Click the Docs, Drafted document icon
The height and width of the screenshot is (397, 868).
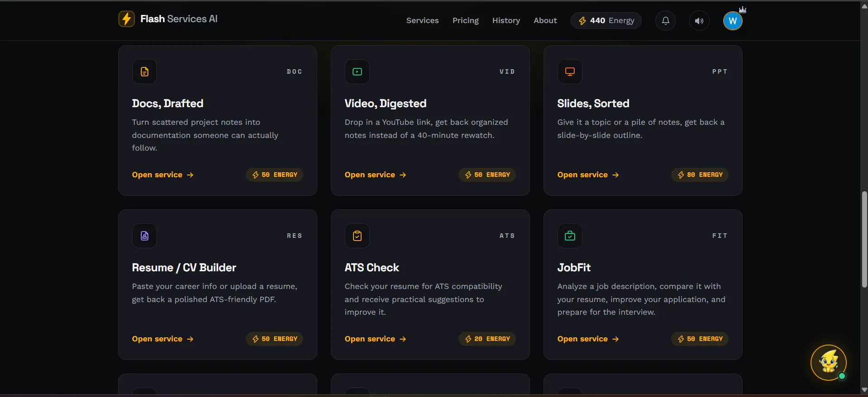click(144, 71)
